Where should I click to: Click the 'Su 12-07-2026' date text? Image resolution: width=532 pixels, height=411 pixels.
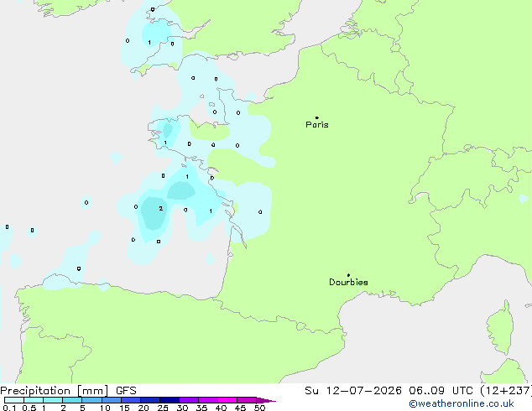(x=353, y=391)
